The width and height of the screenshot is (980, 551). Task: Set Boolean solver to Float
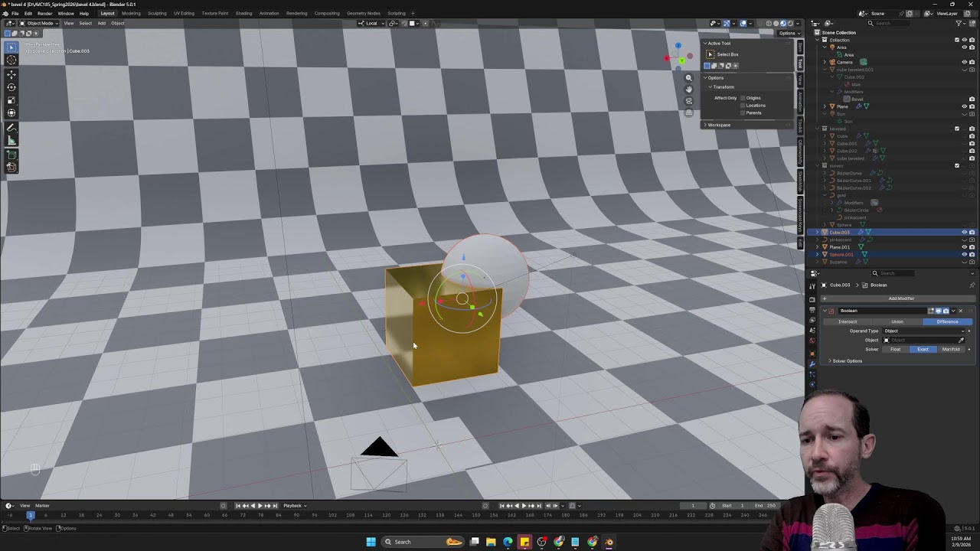tap(895, 350)
